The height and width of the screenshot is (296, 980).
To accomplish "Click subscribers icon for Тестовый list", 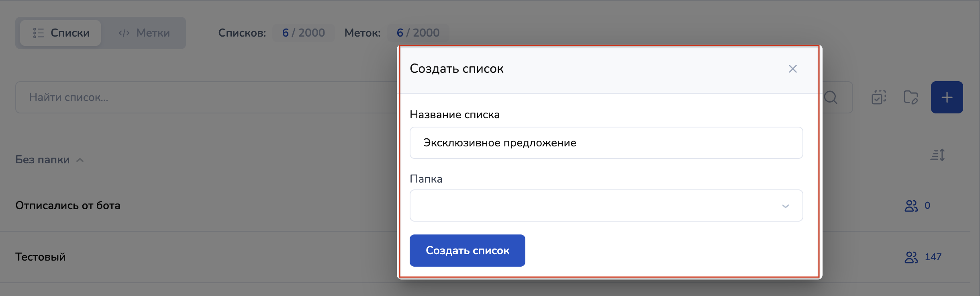I will click(911, 257).
